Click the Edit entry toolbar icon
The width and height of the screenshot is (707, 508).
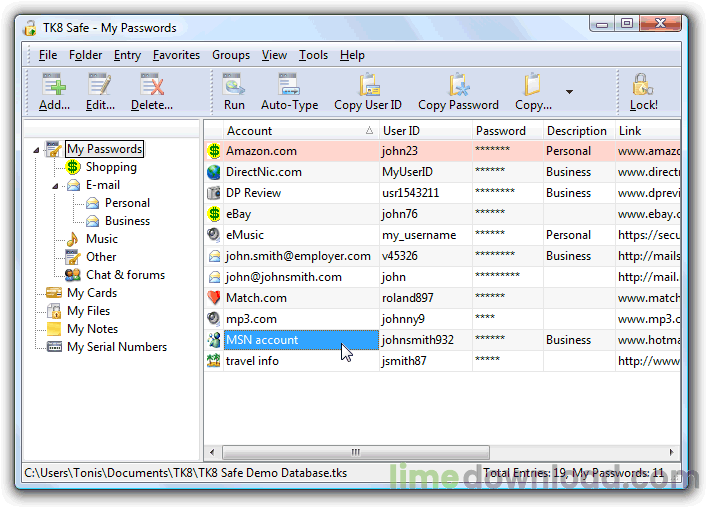click(100, 84)
